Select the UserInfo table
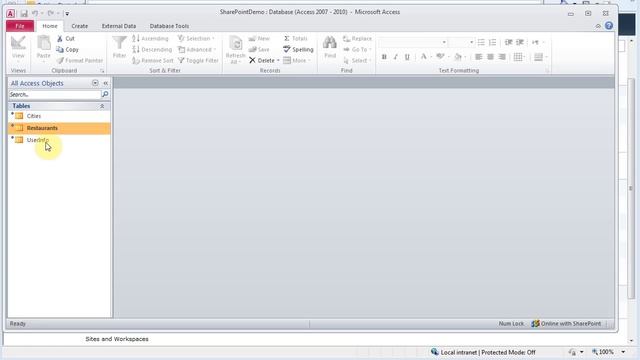This screenshot has height=360, width=640. click(59, 140)
